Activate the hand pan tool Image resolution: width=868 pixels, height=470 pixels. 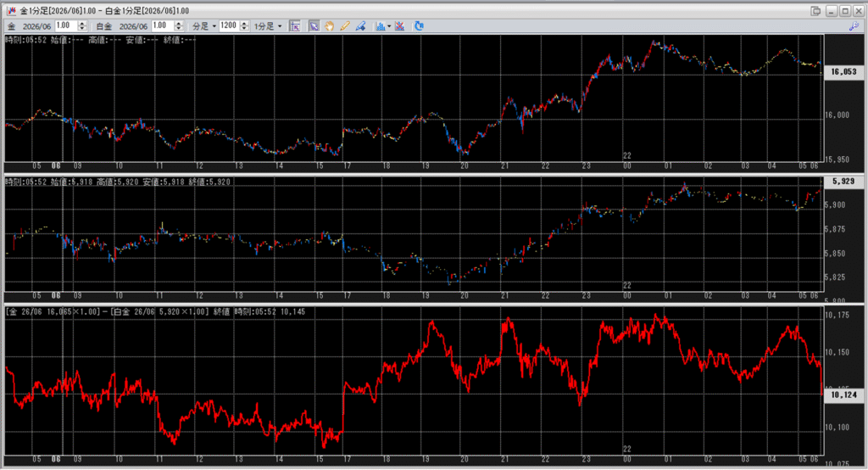tap(329, 26)
